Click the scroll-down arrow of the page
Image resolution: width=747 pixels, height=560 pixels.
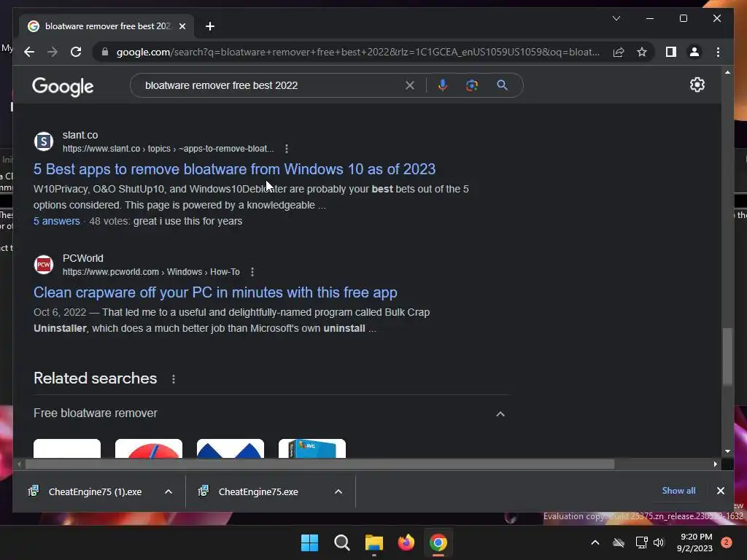[x=727, y=451]
